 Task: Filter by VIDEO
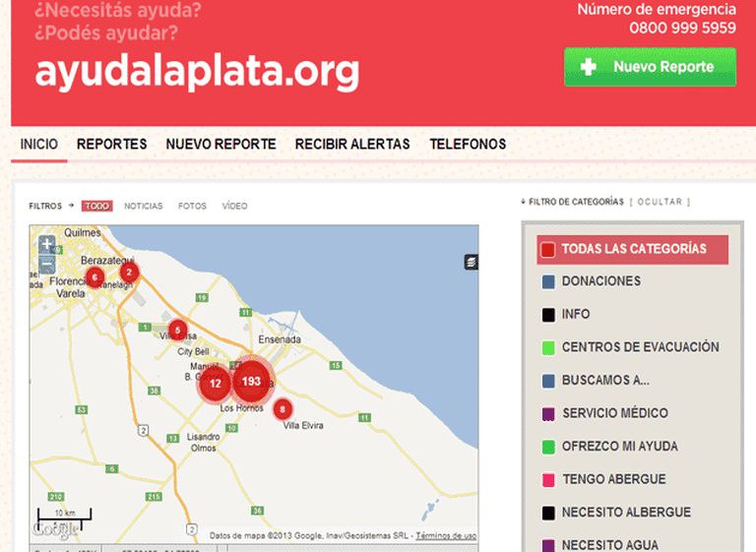[x=235, y=206]
